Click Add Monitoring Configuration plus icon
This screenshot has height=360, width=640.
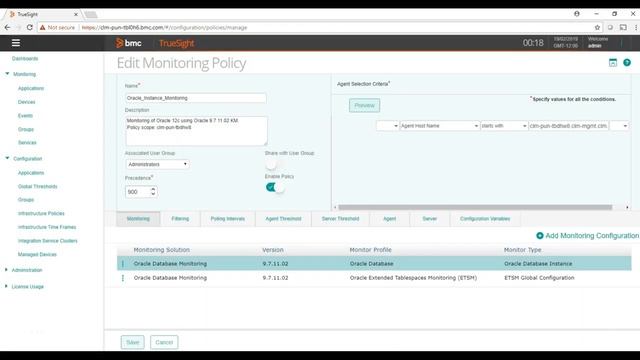540,236
